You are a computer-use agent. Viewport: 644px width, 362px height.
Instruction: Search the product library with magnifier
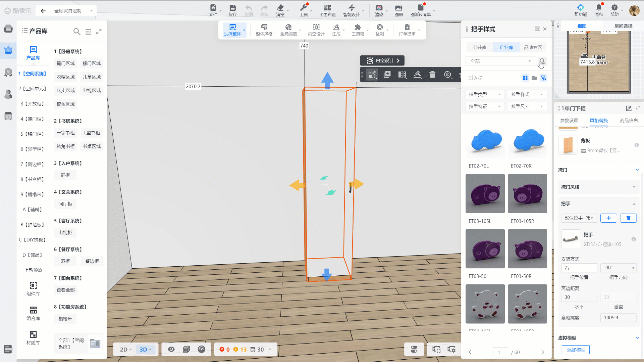pyautogui.click(x=77, y=32)
